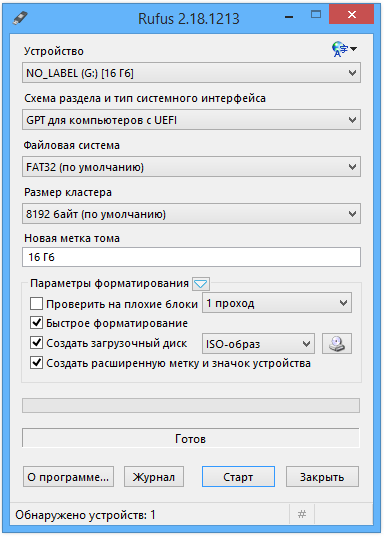Open the language selection globe icon
The width and height of the screenshot is (384, 538).
click(x=344, y=49)
